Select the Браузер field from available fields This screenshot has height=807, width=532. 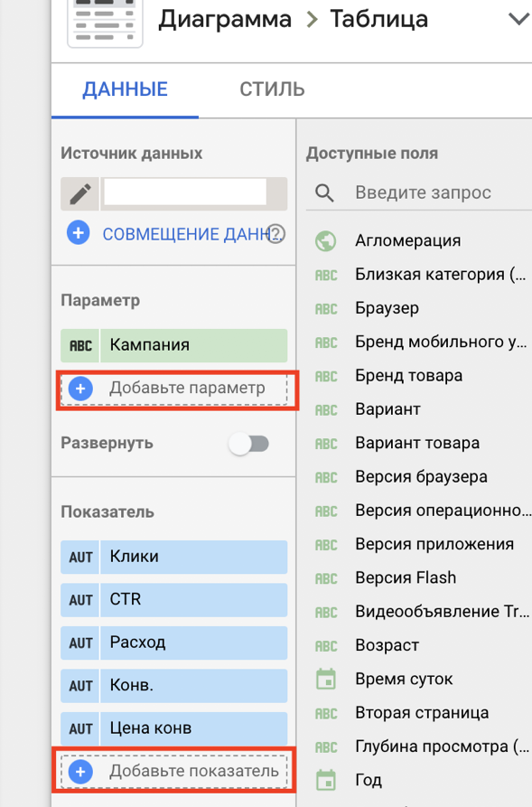point(387,308)
